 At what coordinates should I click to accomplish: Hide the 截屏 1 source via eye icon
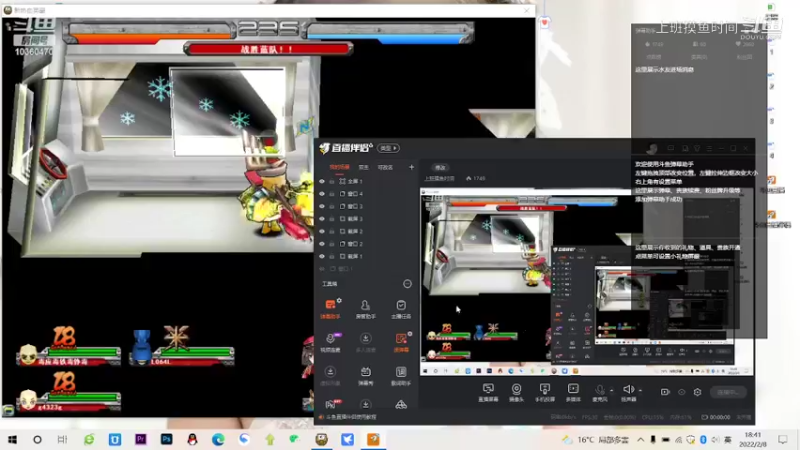coord(322,256)
